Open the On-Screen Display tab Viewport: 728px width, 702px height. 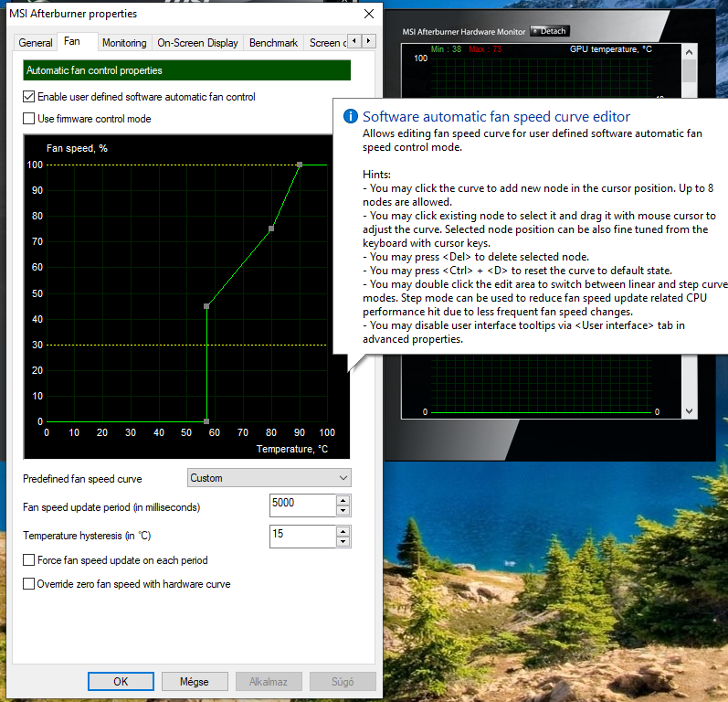click(197, 43)
